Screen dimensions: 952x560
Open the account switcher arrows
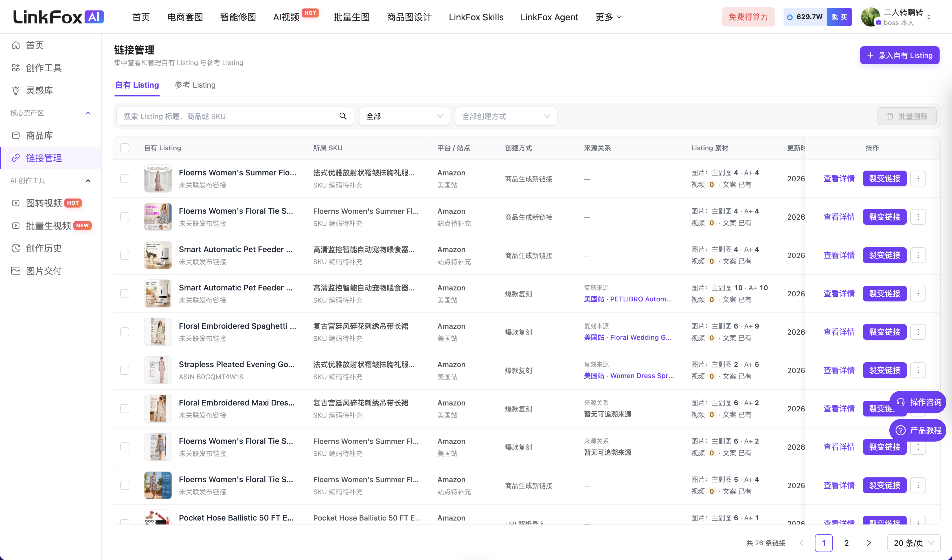929,17
